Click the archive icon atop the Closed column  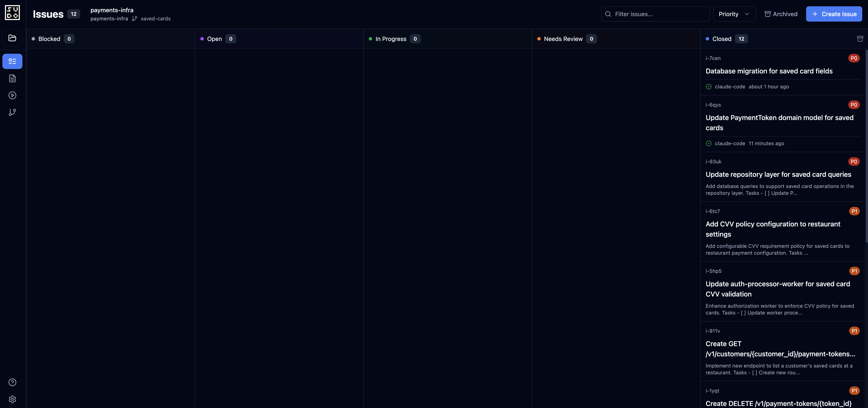pyautogui.click(x=860, y=39)
